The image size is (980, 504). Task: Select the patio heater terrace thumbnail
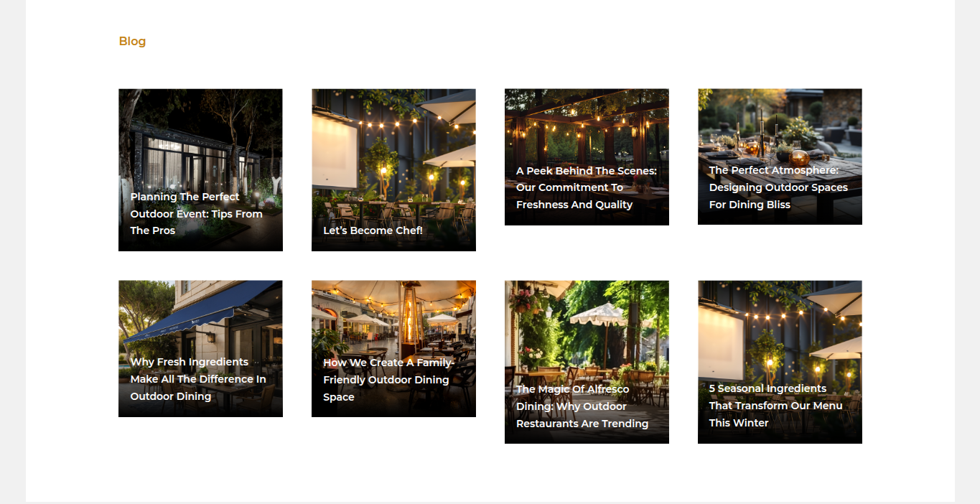(x=393, y=316)
